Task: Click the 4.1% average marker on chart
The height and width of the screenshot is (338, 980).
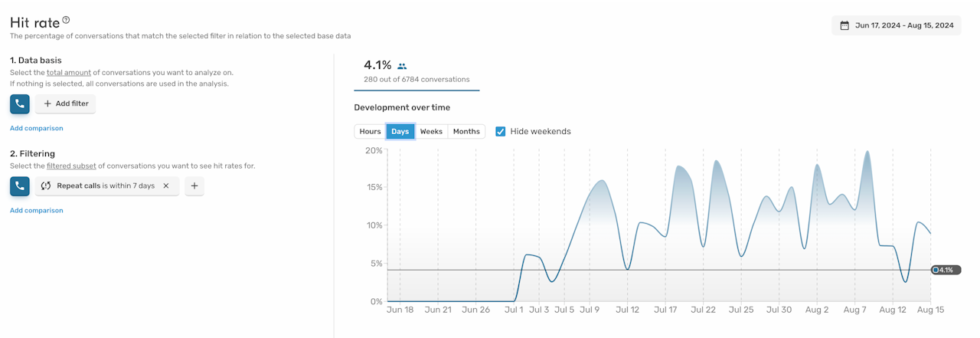Action: [946, 270]
